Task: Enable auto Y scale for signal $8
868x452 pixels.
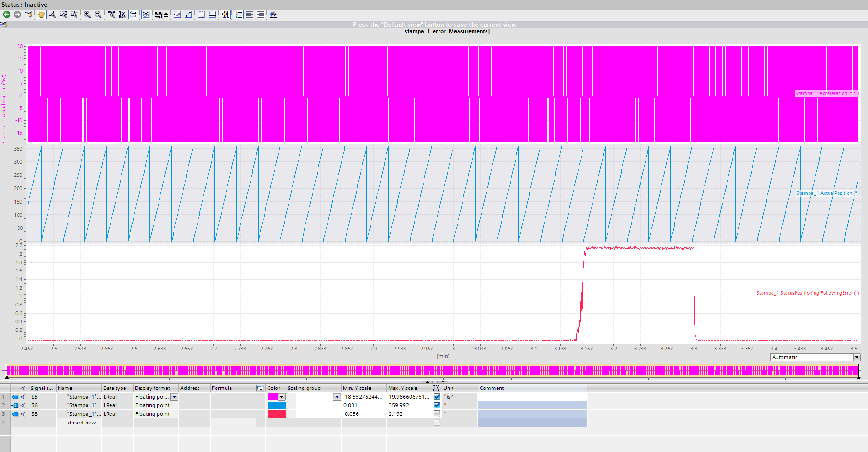Action: (437, 414)
